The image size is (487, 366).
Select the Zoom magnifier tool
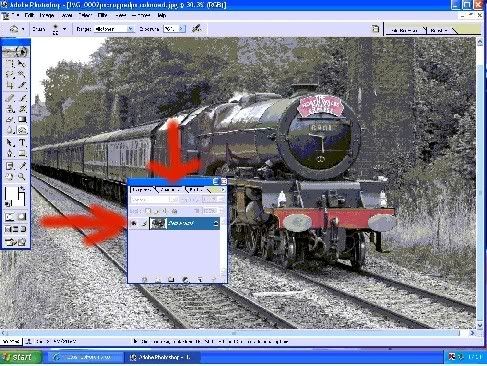(22, 176)
